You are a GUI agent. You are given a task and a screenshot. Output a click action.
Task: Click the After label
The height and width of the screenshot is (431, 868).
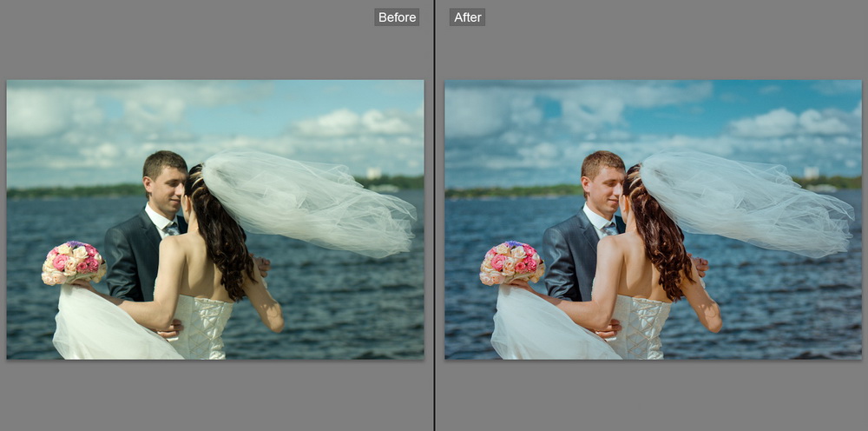(x=467, y=17)
